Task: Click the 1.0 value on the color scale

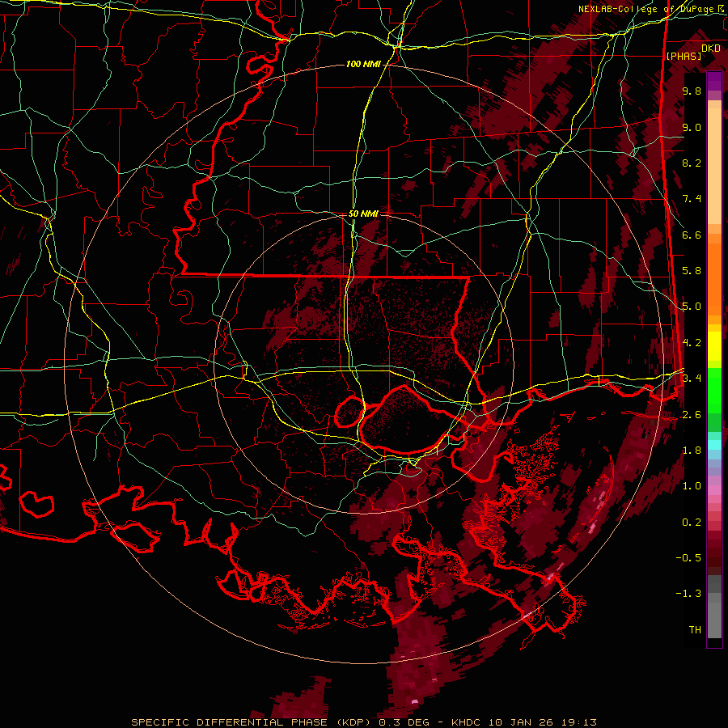Action: point(692,486)
